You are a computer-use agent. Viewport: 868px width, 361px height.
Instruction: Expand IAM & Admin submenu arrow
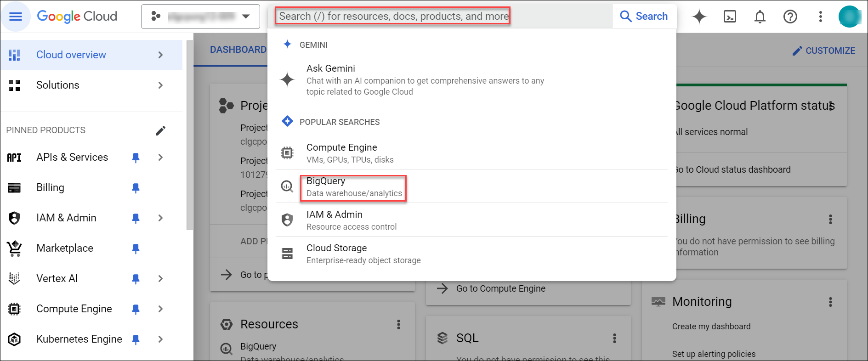(x=160, y=218)
